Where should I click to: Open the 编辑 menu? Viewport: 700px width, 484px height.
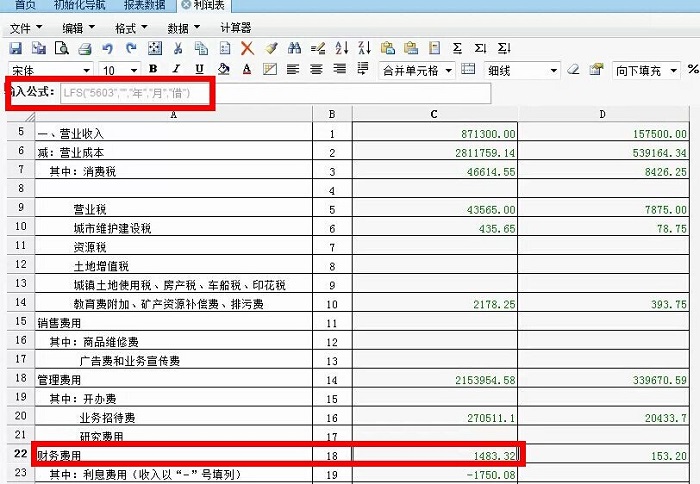[x=79, y=28]
